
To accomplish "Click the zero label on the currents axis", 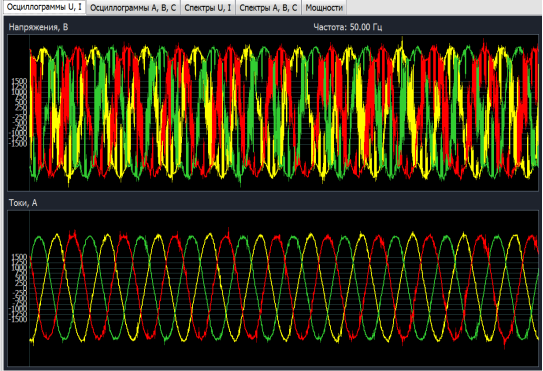I will point(25,288).
